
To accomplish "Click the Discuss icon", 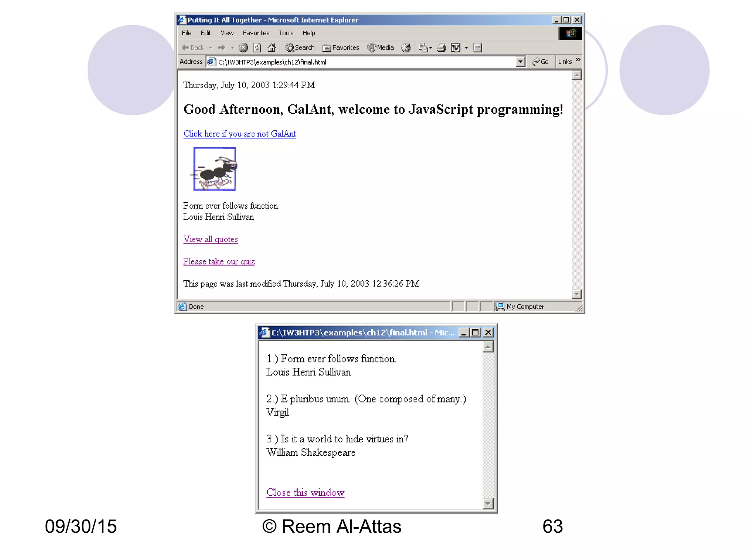I will click(477, 48).
